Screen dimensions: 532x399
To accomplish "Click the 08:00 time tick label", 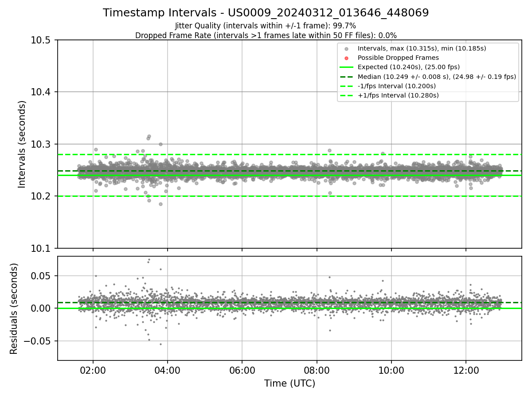I will tap(317, 370).
